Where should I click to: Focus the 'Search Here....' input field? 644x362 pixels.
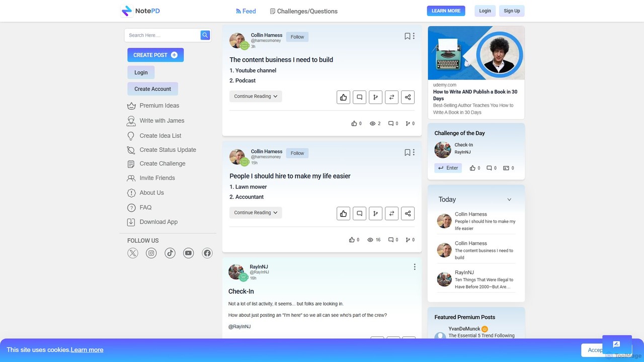[x=162, y=35]
